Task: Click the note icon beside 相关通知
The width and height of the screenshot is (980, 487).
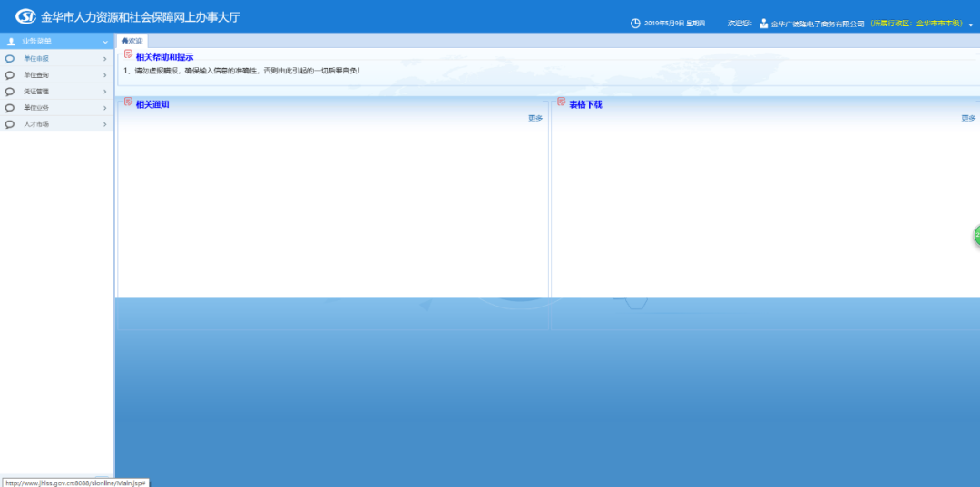Action: (x=128, y=102)
